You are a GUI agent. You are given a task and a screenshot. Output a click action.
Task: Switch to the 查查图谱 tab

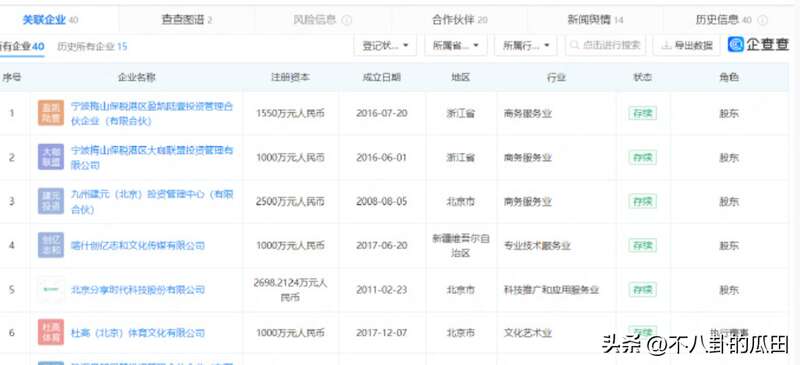pos(187,20)
